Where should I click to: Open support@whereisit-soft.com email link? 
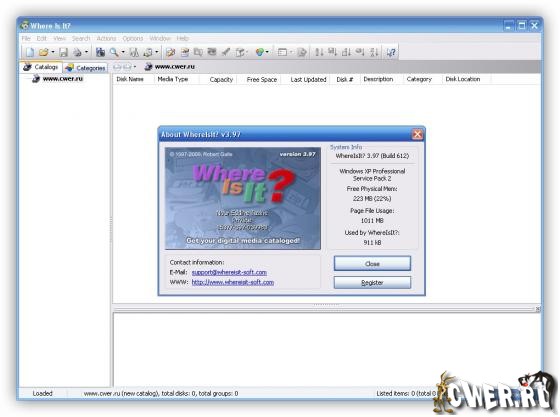pyautogui.click(x=229, y=272)
